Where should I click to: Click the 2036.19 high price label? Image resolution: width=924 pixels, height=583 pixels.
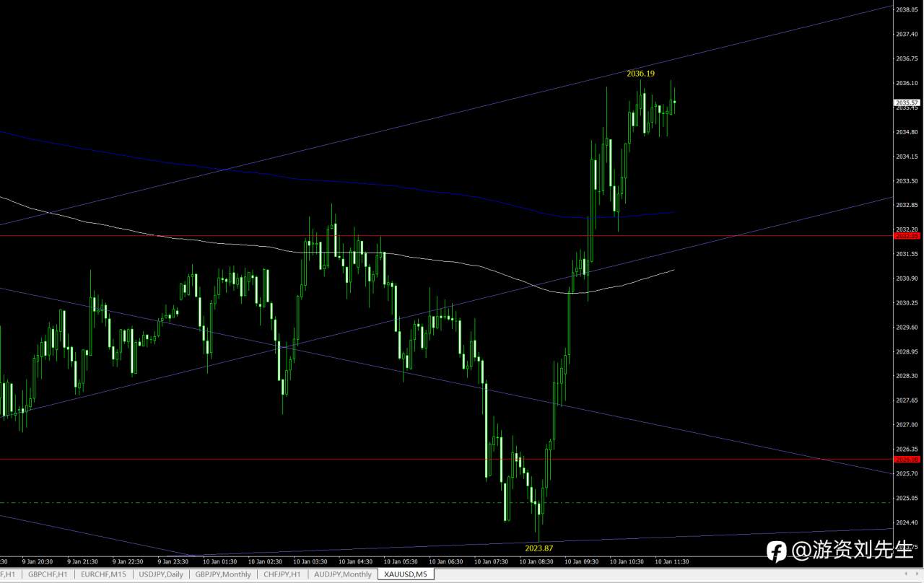[640, 74]
